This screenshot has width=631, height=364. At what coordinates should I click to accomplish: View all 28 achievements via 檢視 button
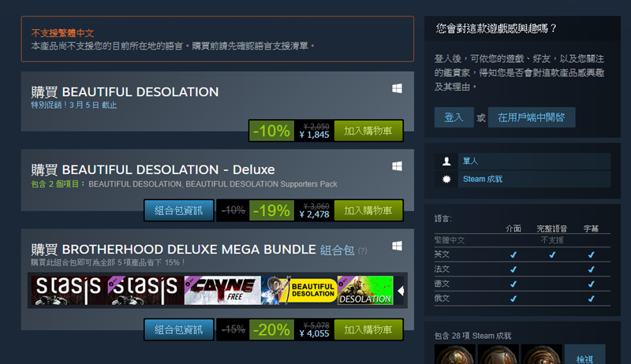[584, 355]
